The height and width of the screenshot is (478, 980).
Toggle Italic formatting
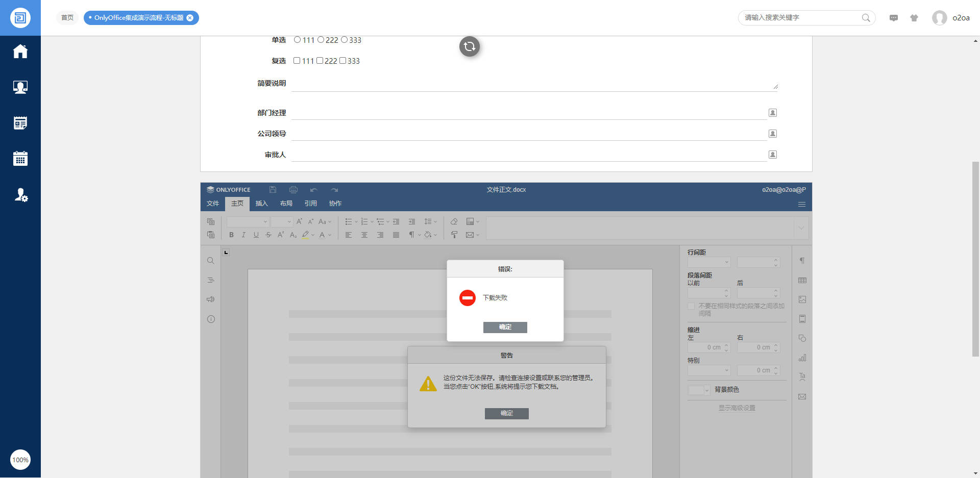pyautogui.click(x=243, y=235)
